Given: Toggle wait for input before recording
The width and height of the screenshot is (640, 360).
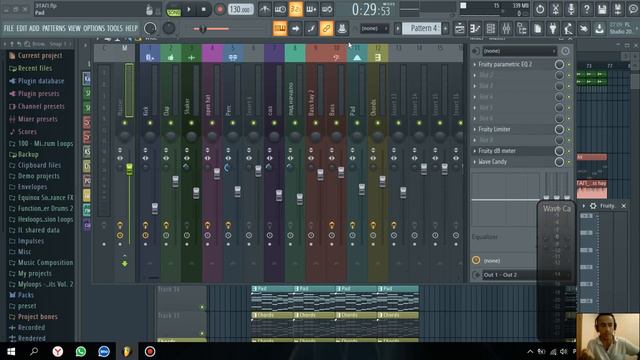Looking at the screenshot, I should click(x=280, y=9).
